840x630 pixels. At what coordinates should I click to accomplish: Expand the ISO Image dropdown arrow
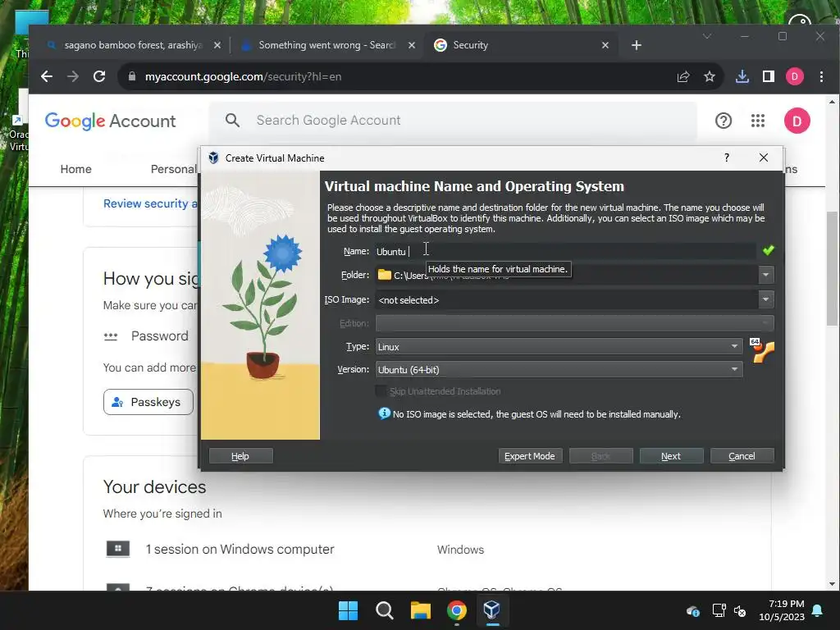766,299
